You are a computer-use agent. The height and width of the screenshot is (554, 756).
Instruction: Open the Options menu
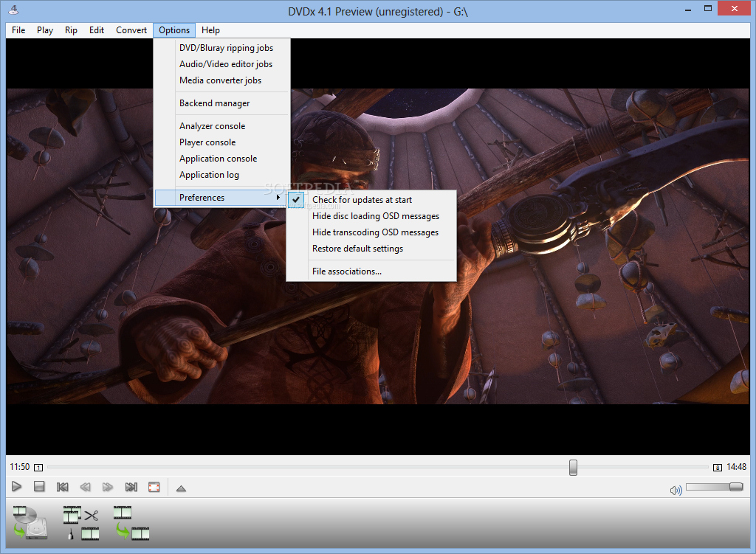(x=173, y=30)
